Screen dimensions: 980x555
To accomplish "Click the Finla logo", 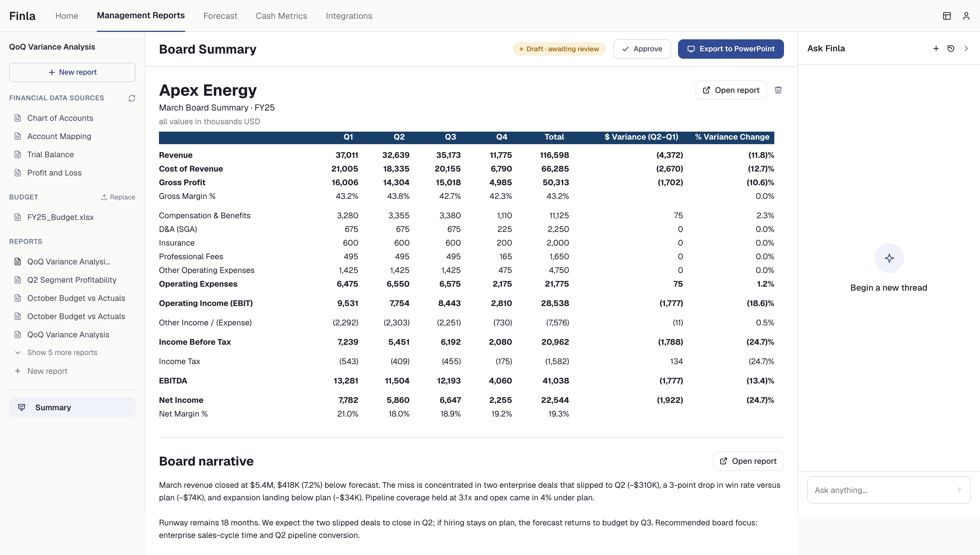I will (23, 16).
